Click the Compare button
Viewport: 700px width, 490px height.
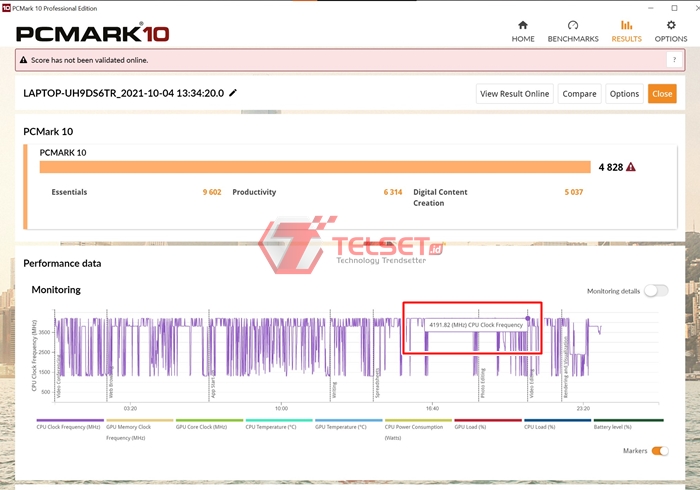pyautogui.click(x=579, y=94)
